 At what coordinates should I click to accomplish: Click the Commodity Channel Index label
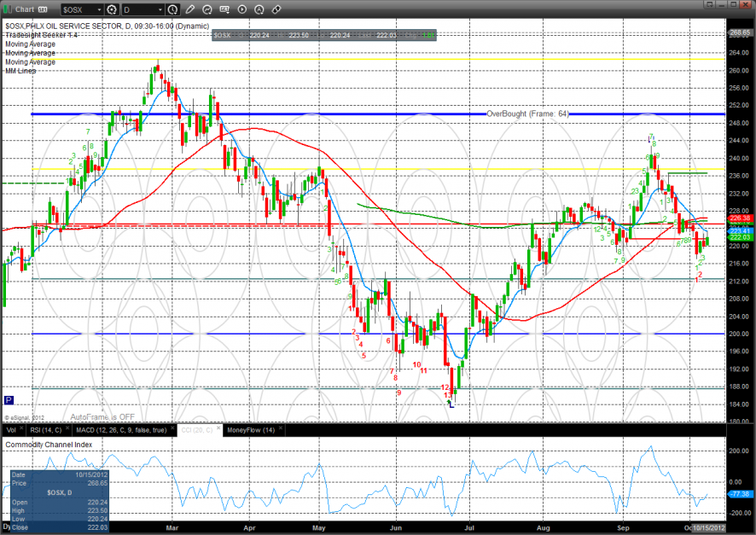pyautogui.click(x=49, y=445)
